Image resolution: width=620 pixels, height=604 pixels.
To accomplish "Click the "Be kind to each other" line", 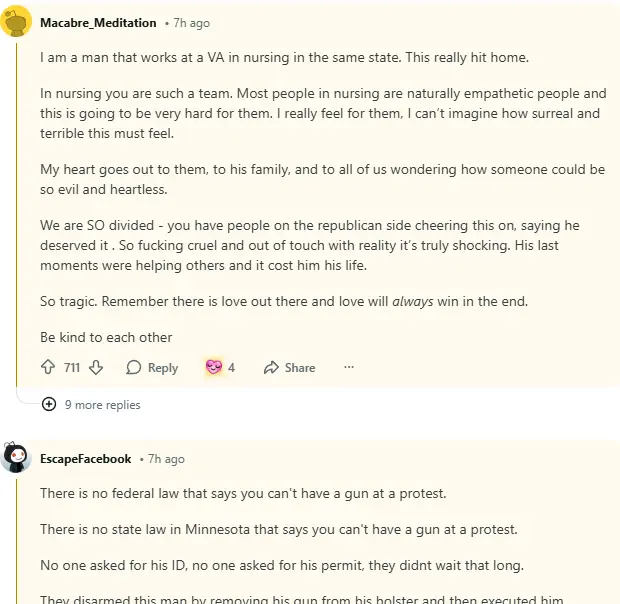I will point(106,337).
